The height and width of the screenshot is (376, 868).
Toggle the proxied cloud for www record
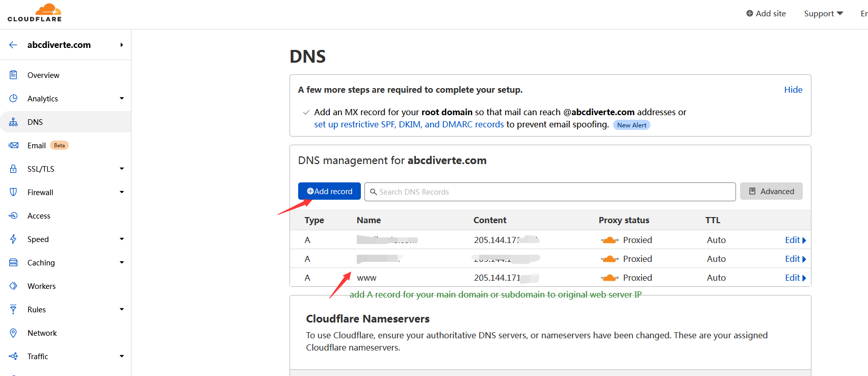610,278
